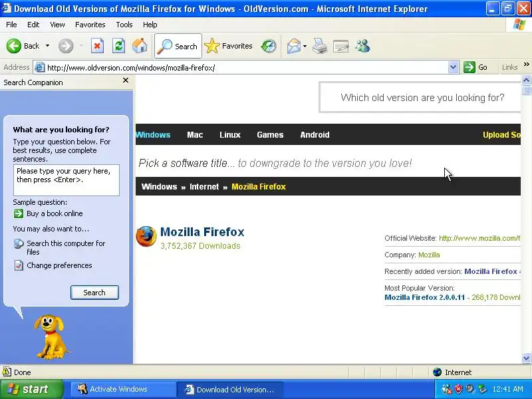Open the History clock icon
The height and width of the screenshot is (399, 532).
(269, 46)
